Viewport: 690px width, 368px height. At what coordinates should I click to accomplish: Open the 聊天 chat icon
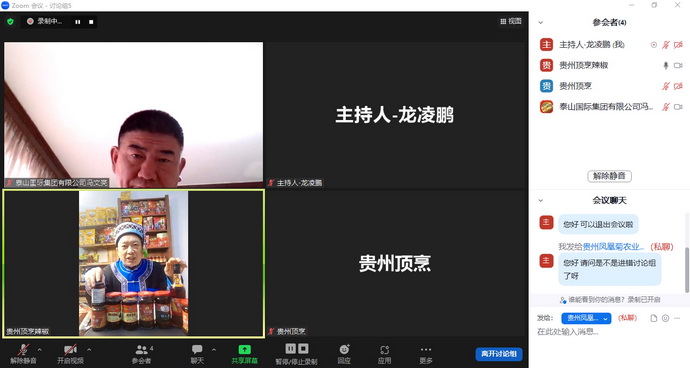(197, 353)
